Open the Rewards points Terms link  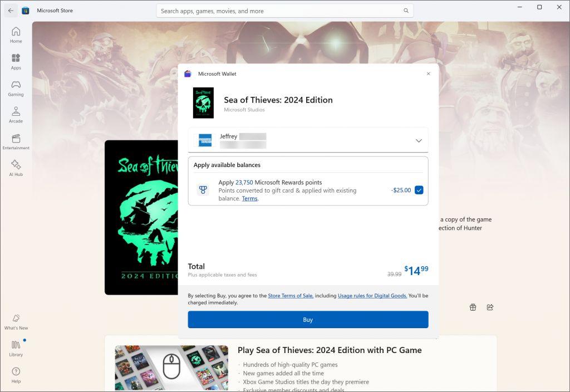pos(249,198)
